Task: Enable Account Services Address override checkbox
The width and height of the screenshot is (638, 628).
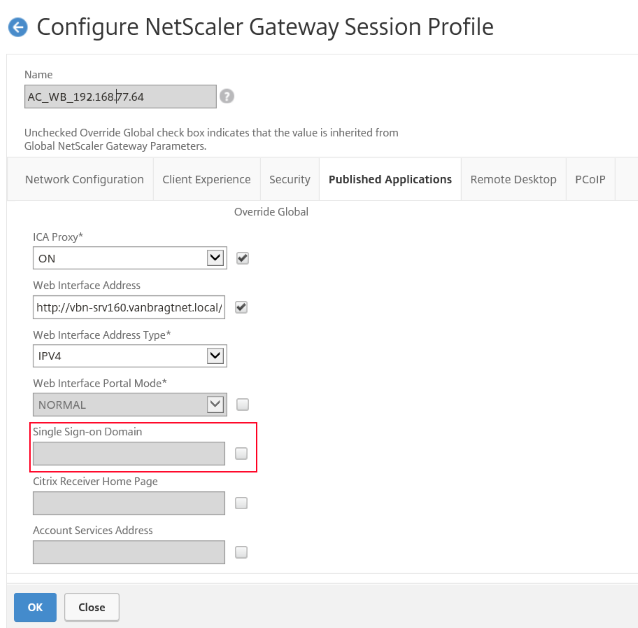Action: pos(241,552)
